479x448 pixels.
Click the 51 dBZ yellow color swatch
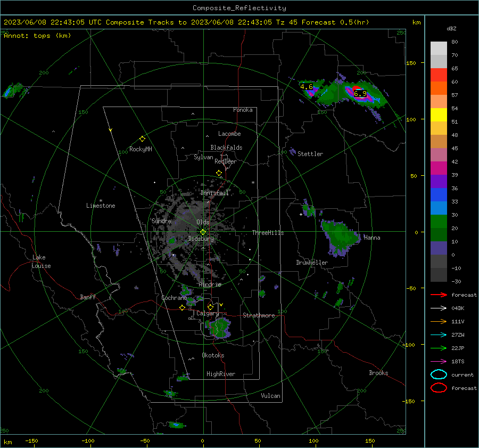pyautogui.click(x=439, y=115)
